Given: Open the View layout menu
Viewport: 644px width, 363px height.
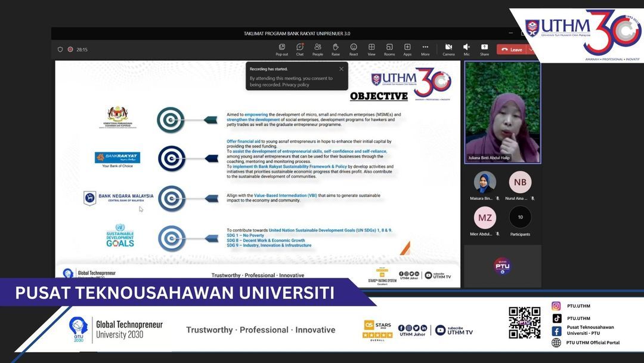Looking at the screenshot, I should (x=371, y=48).
